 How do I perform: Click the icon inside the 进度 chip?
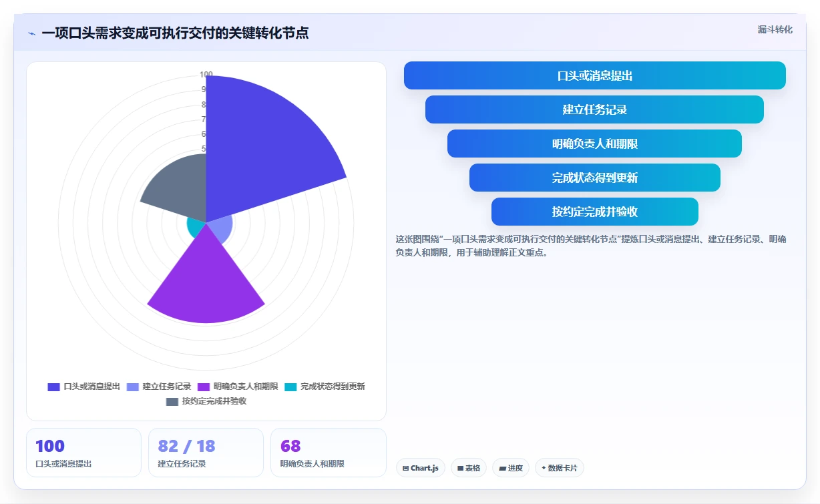pos(502,469)
